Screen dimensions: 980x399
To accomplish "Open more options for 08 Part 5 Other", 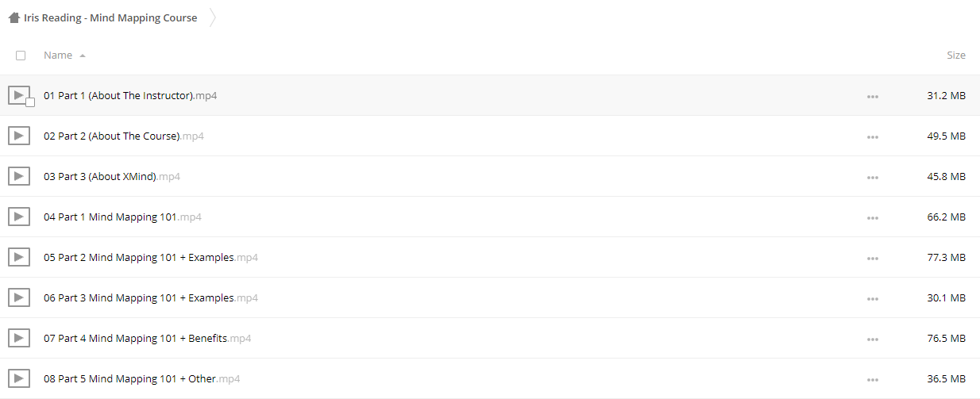I will 873,379.
